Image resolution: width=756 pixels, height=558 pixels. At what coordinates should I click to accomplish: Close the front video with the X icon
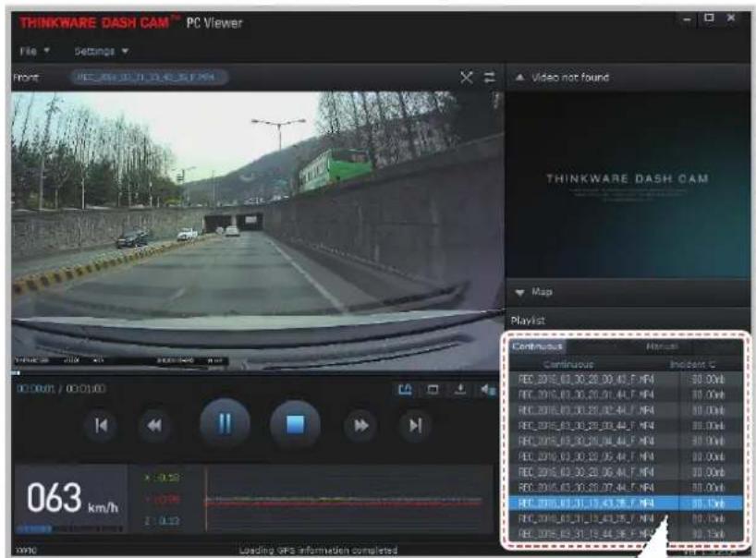tap(466, 78)
